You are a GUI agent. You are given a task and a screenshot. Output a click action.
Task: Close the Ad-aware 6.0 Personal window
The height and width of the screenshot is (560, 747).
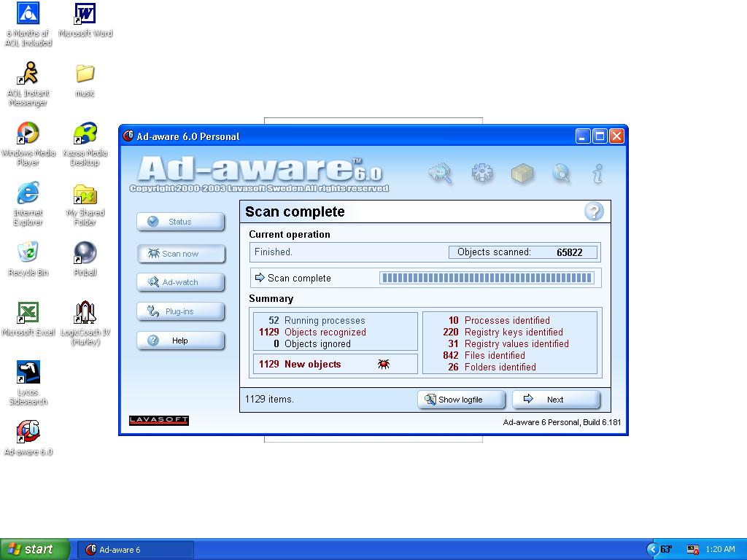pyautogui.click(x=617, y=136)
